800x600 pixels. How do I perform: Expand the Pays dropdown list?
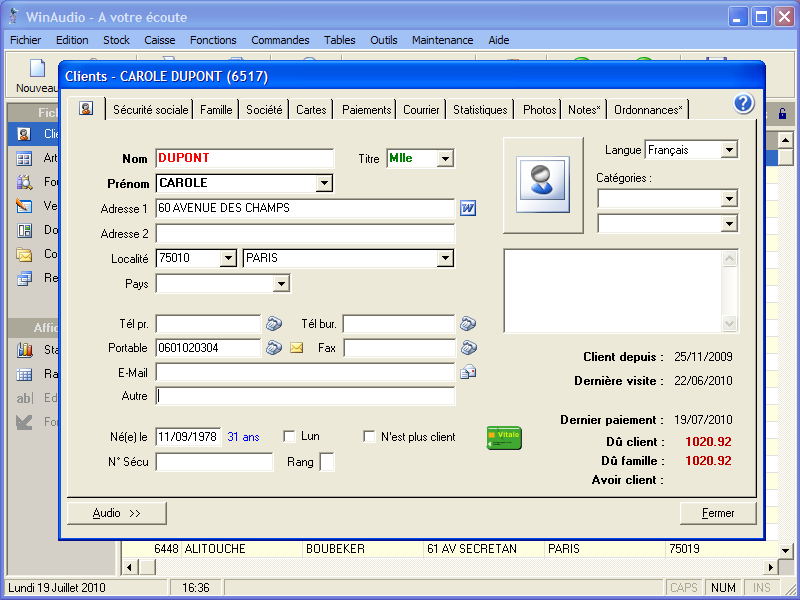281,284
